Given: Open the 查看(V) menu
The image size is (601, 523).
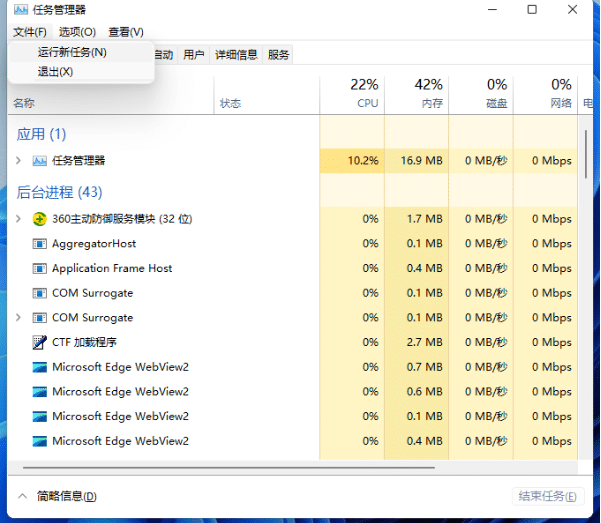Looking at the screenshot, I should click(126, 32).
